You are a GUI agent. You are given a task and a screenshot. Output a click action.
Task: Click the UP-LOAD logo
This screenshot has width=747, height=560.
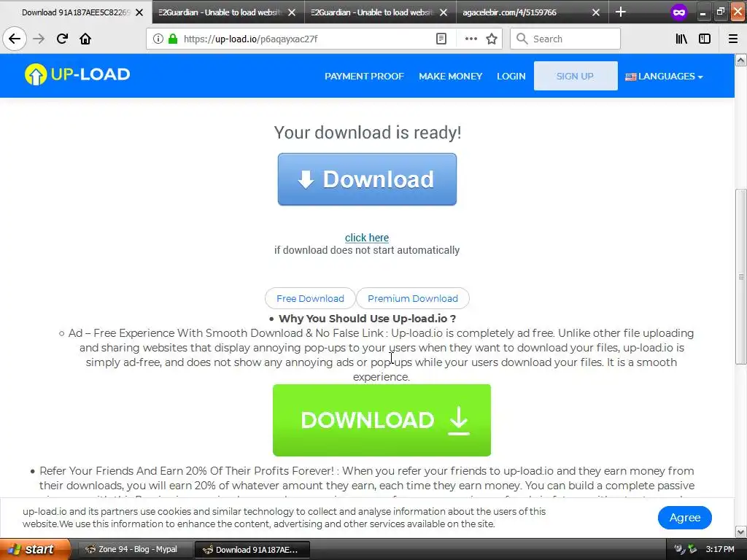pyautogui.click(x=77, y=75)
